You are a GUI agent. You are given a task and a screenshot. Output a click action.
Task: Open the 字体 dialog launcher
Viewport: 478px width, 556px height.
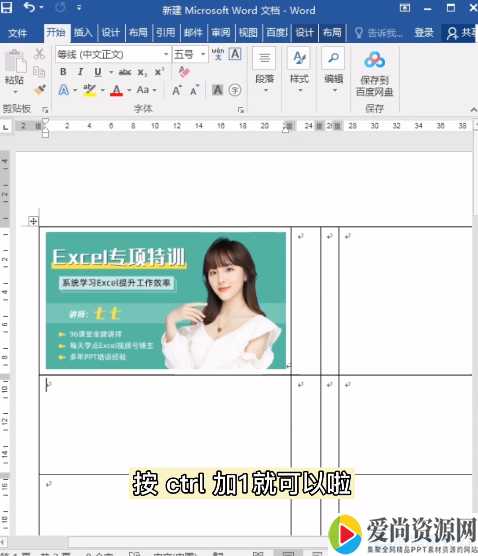tap(241, 110)
